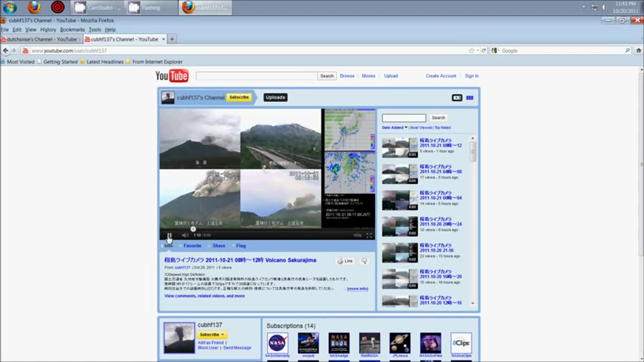Viewport: 644px width, 362px height.
Task: Bookmark this page with the star icon
Action: coord(471,51)
